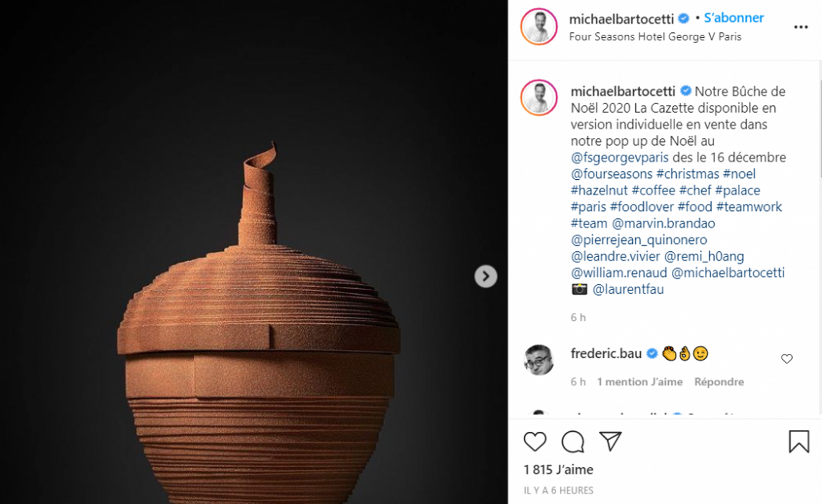Open Four Seasons Hotel George V Paris location

(x=655, y=37)
